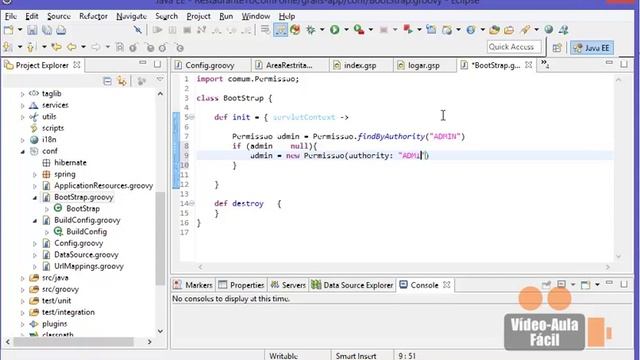Switch to Config.groovy editor tab
Image resolution: width=640 pixels, height=360 pixels.
(x=210, y=65)
